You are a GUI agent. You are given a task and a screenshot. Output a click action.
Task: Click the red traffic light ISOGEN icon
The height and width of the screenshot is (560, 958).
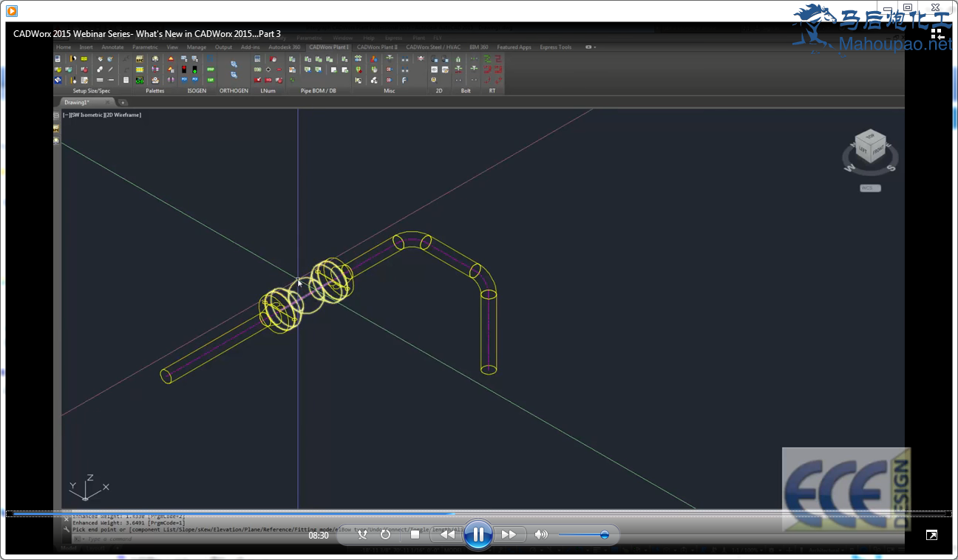coord(183,69)
